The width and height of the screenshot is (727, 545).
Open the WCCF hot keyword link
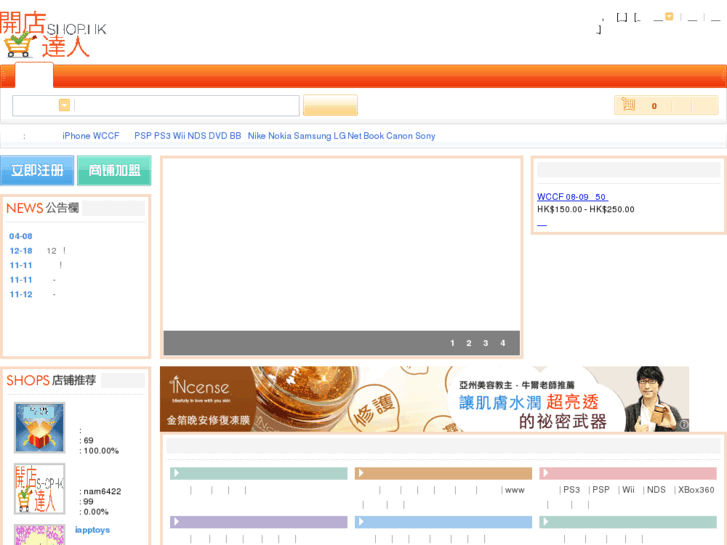pyautogui.click(x=106, y=136)
